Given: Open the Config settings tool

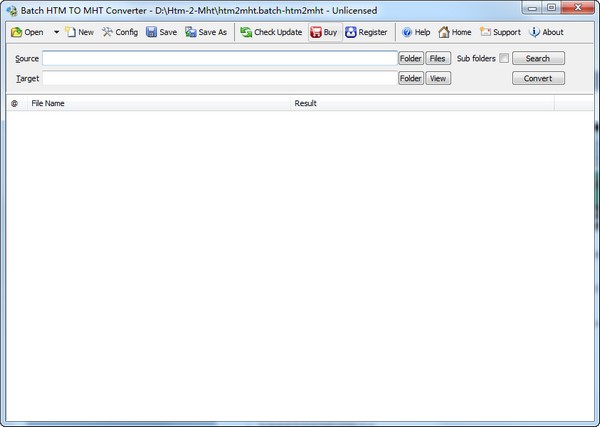Looking at the screenshot, I should (120, 32).
